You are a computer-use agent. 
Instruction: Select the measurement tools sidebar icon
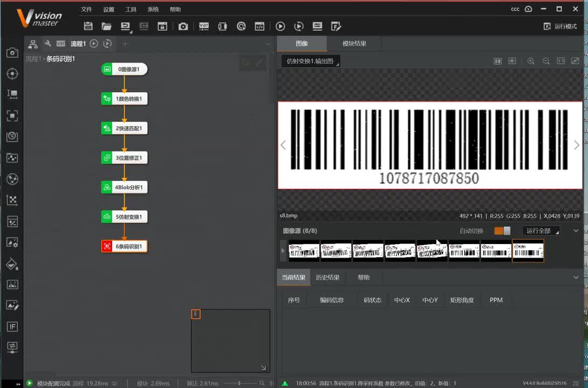pos(12,94)
